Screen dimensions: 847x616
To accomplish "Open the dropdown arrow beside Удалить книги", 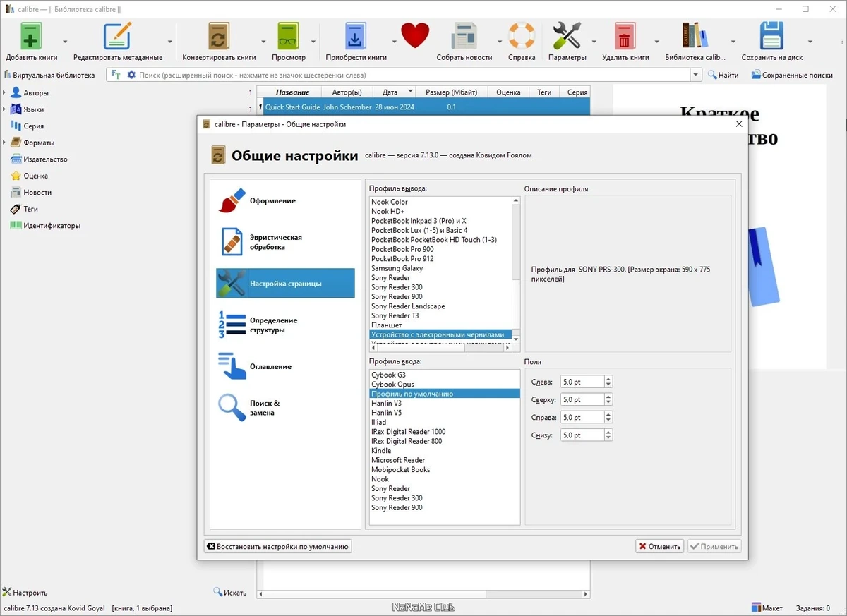I will (x=656, y=42).
